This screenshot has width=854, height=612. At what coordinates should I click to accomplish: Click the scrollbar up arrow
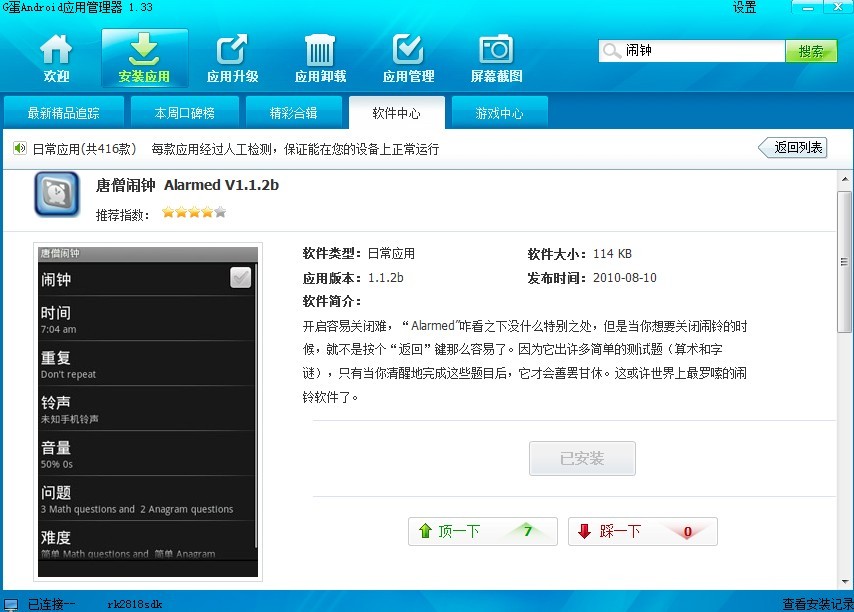[x=845, y=179]
